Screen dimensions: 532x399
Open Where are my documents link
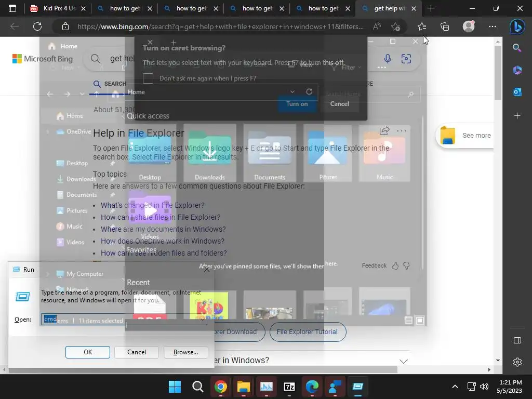click(x=163, y=229)
